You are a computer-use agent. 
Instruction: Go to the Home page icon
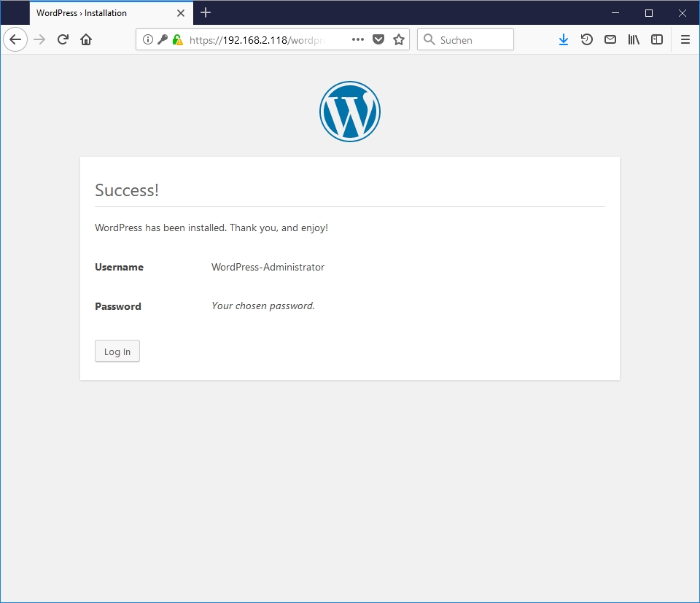click(x=86, y=39)
